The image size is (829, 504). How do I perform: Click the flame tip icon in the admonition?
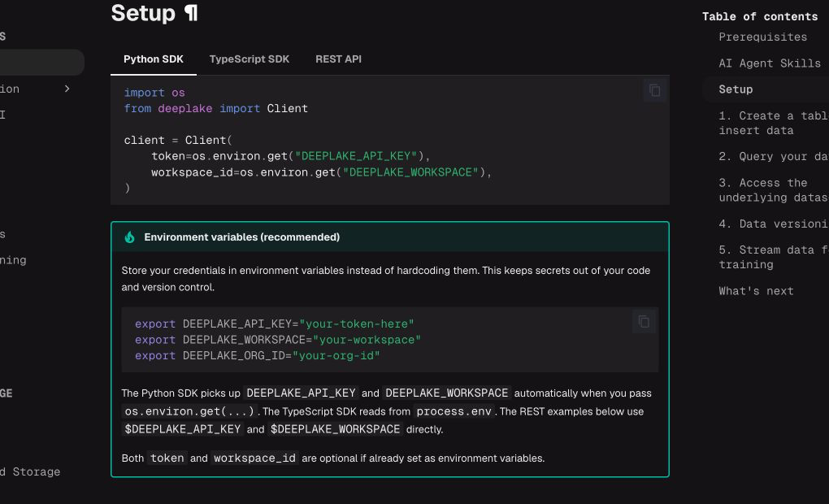(129, 237)
